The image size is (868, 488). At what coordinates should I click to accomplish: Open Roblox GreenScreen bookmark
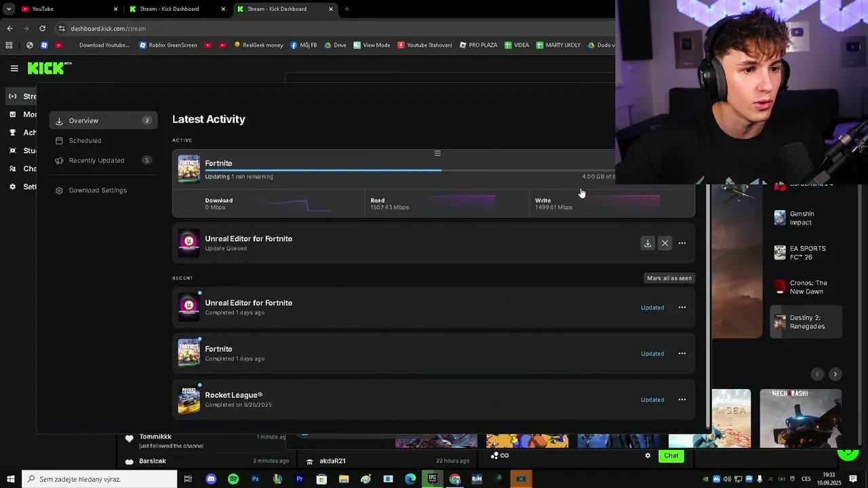[x=168, y=45]
